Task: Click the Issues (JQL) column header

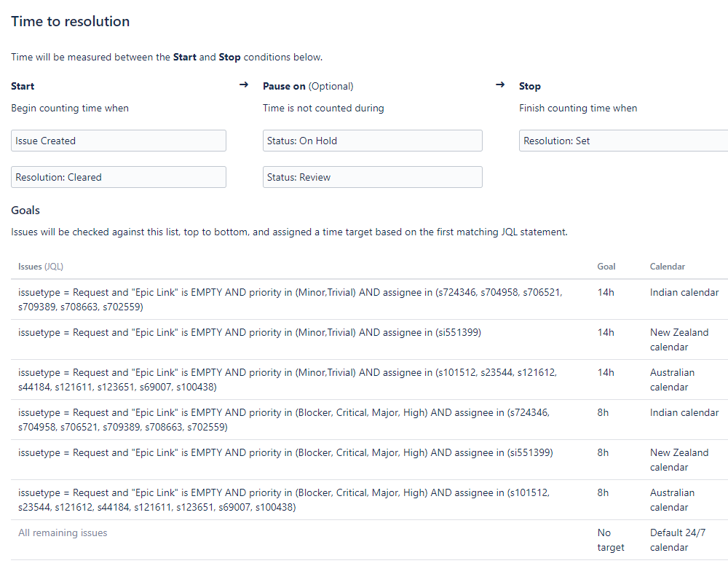Action: point(41,267)
